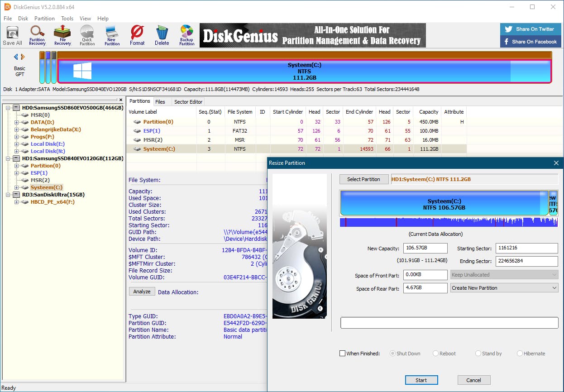Enable the When Finished checkbox
Image resolution: width=564 pixels, height=392 pixels.
pos(342,354)
